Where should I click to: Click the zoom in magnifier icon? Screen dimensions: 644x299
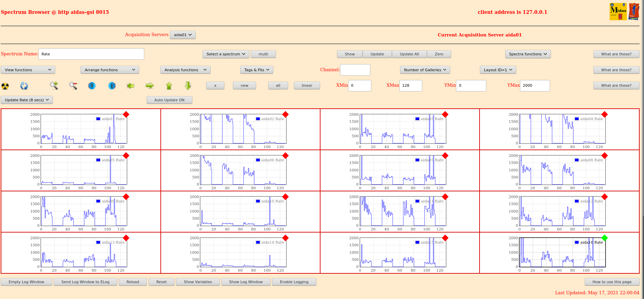pyautogui.click(x=54, y=86)
